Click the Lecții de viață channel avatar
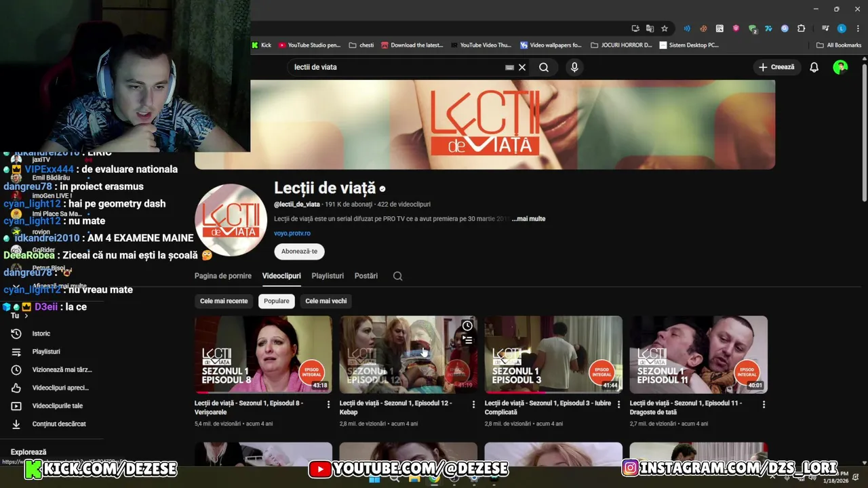The height and width of the screenshot is (488, 868). (231, 220)
